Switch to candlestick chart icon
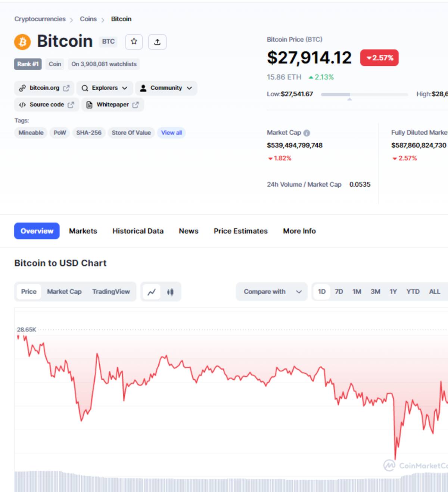 point(170,292)
